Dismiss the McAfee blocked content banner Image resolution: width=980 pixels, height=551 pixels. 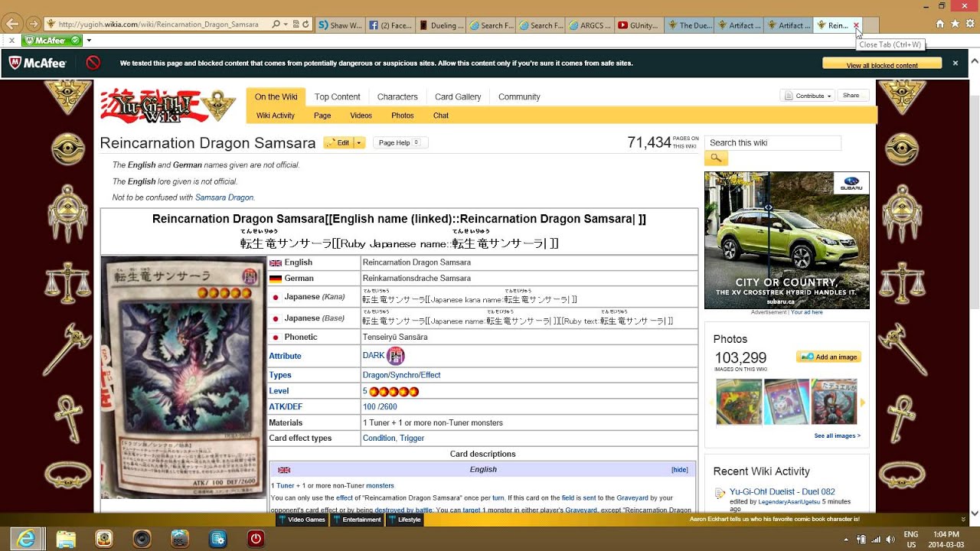[955, 64]
